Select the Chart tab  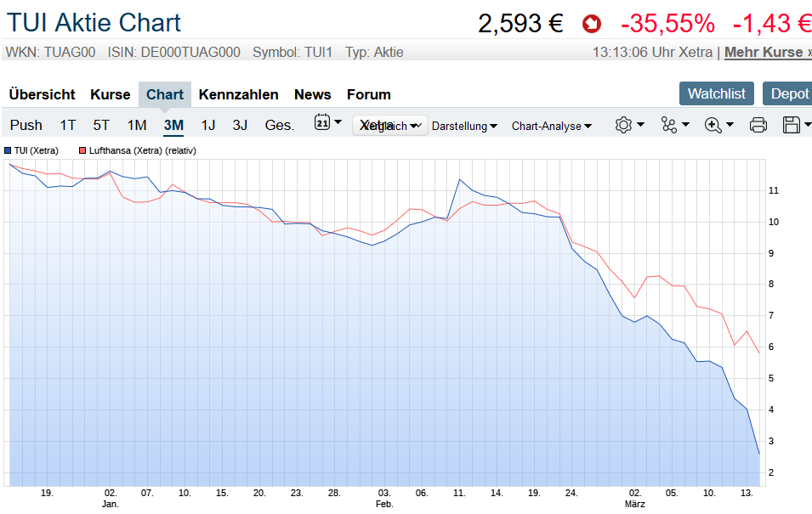pos(165,94)
